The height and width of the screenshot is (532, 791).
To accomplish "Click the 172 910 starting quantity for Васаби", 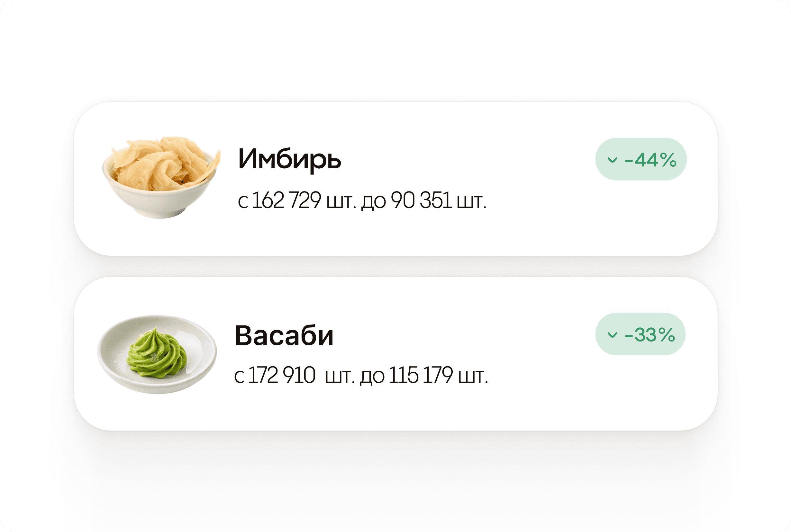I will (282, 376).
